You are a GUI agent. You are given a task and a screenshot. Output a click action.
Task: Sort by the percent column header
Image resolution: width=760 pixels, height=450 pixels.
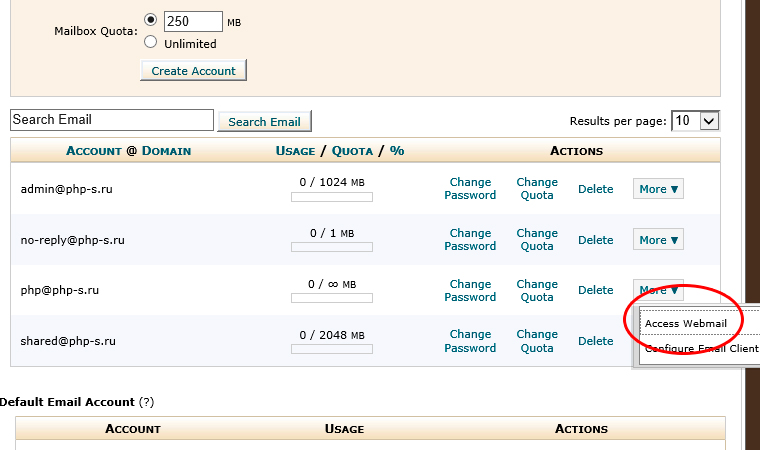click(397, 151)
